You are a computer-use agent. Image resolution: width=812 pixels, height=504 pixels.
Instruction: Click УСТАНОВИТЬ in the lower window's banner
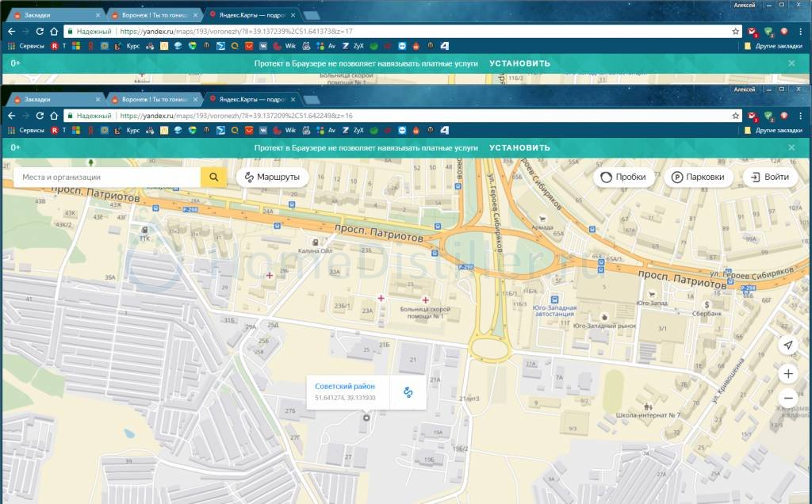[519, 147]
